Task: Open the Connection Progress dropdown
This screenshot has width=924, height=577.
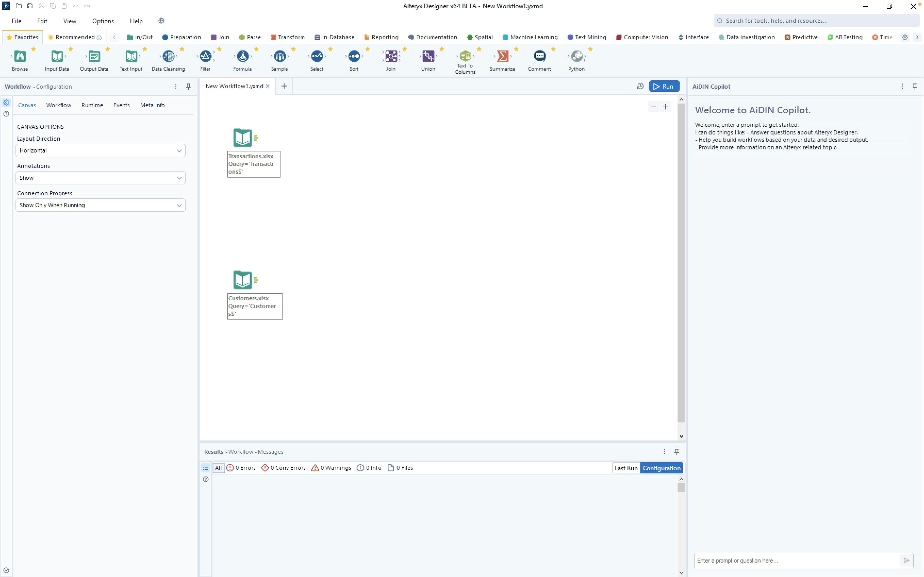Action: pyautogui.click(x=101, y=205)
